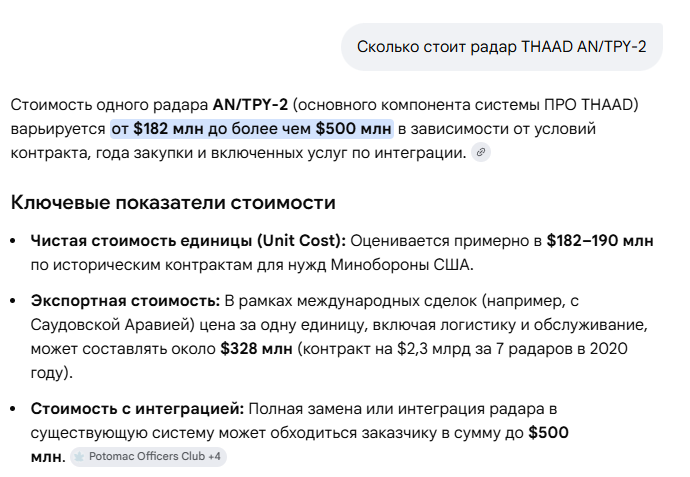
Task: Click the star icon in Potomac sources chip
Action: [x=78, y=457]
